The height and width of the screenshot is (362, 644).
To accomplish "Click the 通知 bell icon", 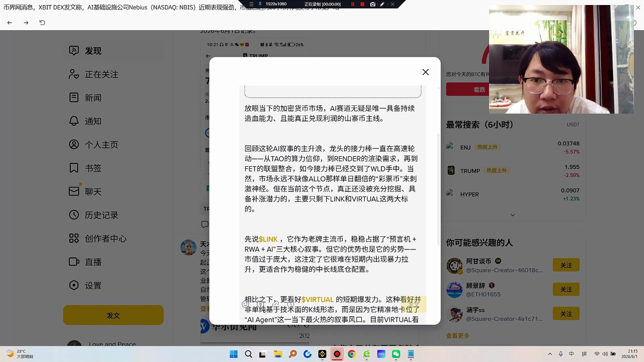I will [x=74, y=121].
